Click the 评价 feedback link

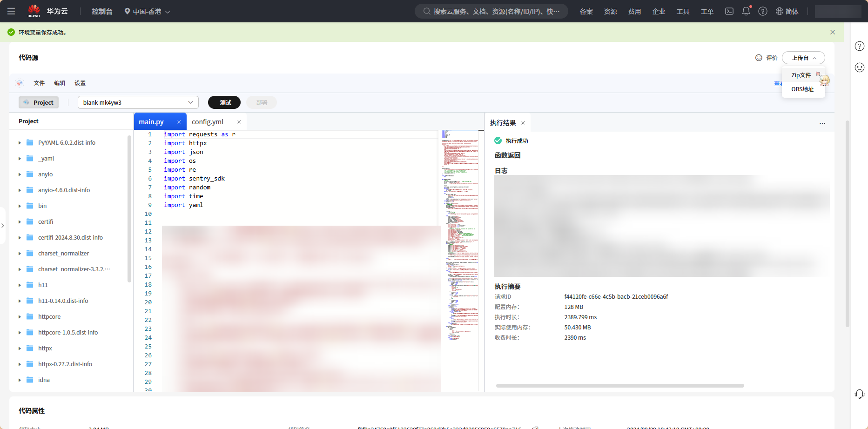[x=767, y=58]
